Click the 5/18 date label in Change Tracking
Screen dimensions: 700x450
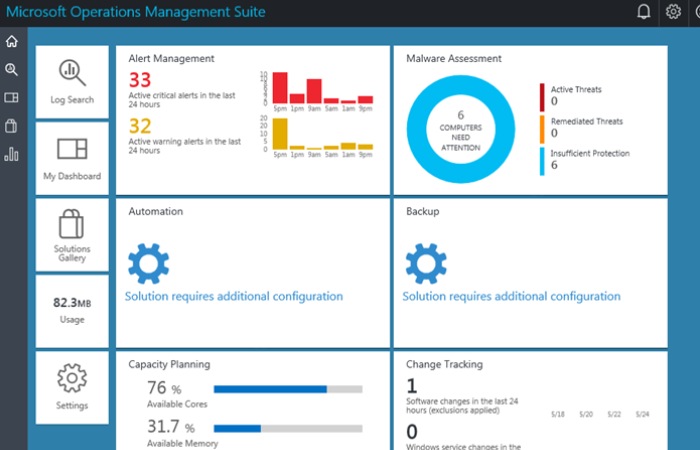[558, 414]
